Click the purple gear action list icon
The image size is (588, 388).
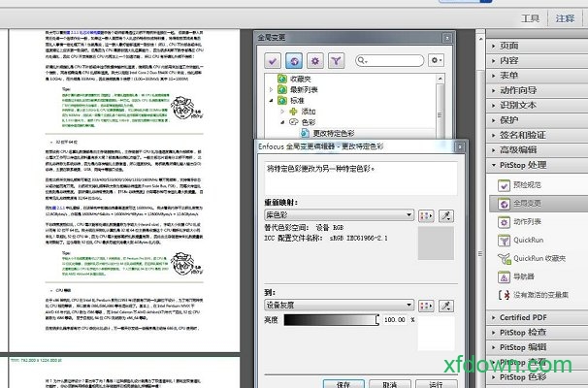pos(316,61)
